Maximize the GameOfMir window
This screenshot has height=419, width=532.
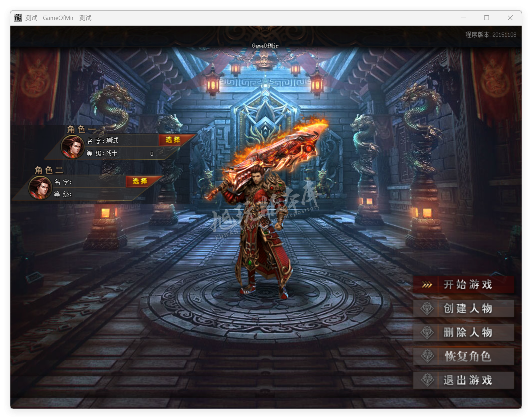point(486,18)
